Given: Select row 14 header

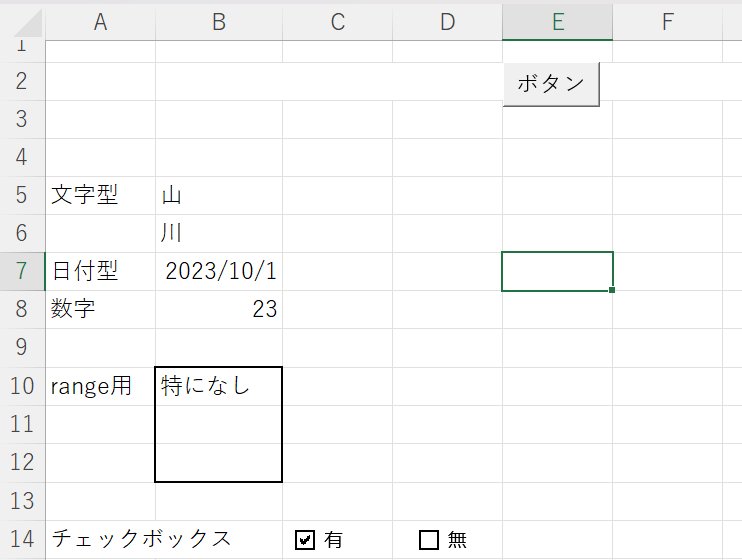Looking at the screenshot, I should pos(22,539).
